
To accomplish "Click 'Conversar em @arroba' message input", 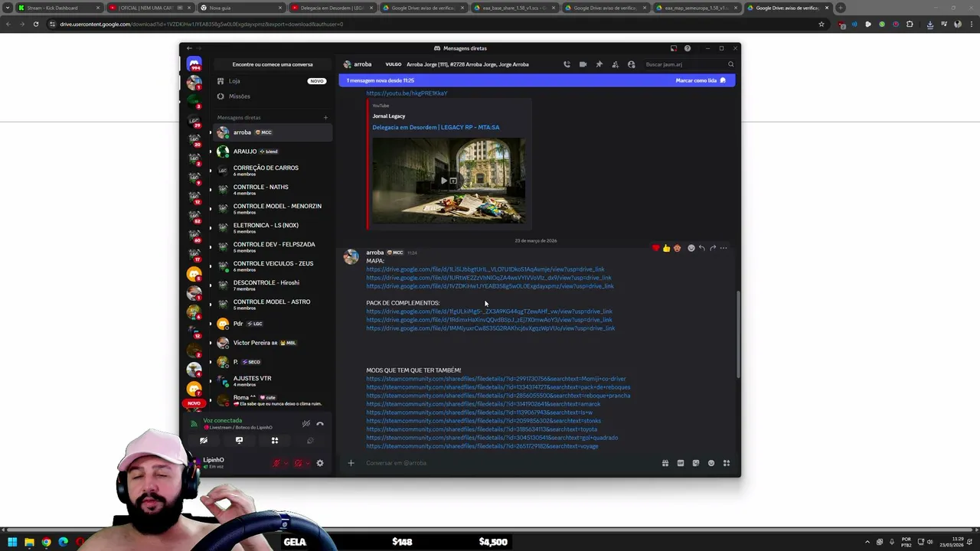I will tap(505, 463).
